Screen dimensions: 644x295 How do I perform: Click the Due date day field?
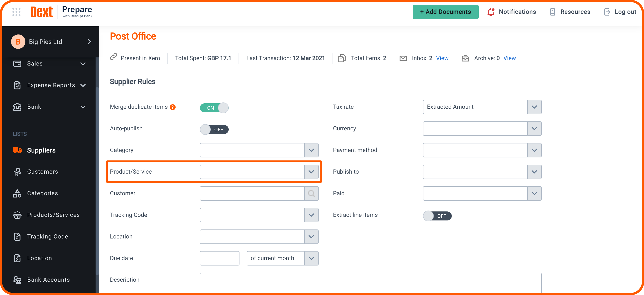(219, 258)
